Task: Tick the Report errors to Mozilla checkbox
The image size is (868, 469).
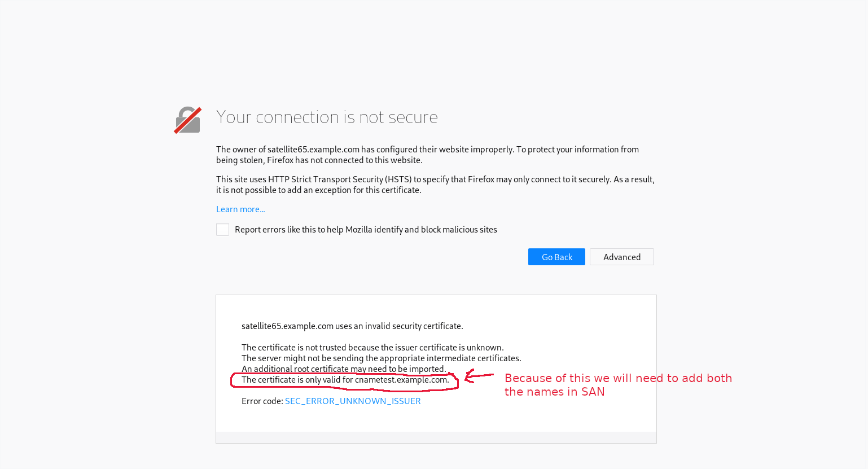Action: (222, 229)
